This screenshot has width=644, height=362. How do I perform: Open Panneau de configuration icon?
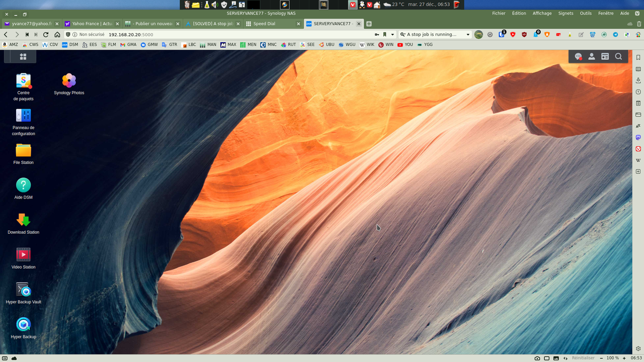[x=24, y=122]
